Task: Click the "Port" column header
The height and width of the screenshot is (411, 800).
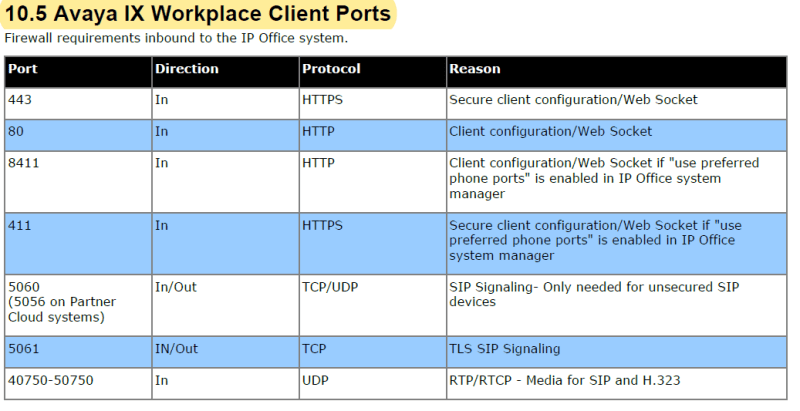Action: [x=78, y=72]
